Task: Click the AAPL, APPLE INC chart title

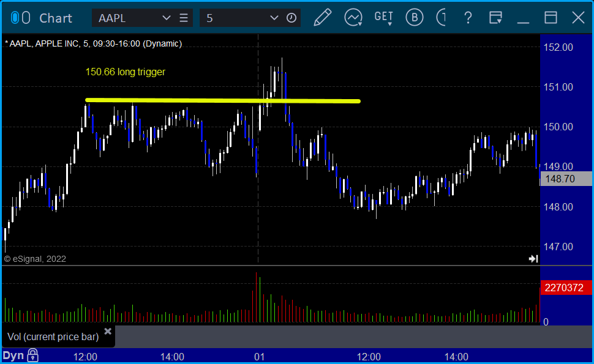Action: [x=93, y=44]
